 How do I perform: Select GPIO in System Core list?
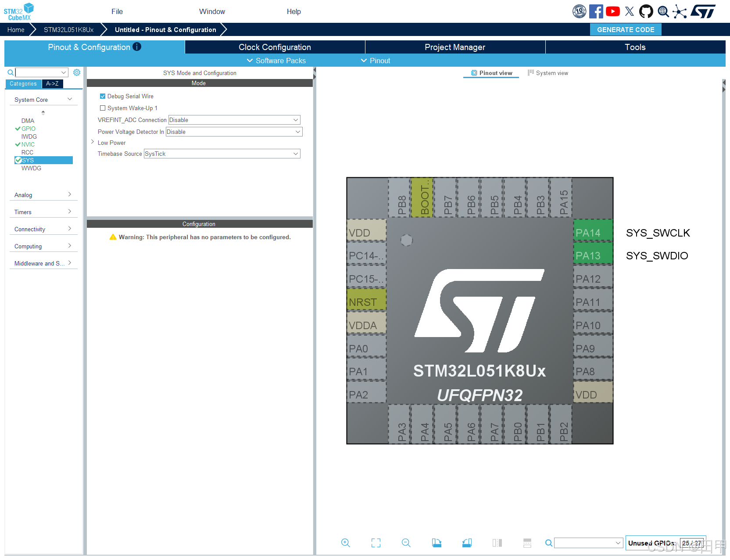click(x=29, y=129)
